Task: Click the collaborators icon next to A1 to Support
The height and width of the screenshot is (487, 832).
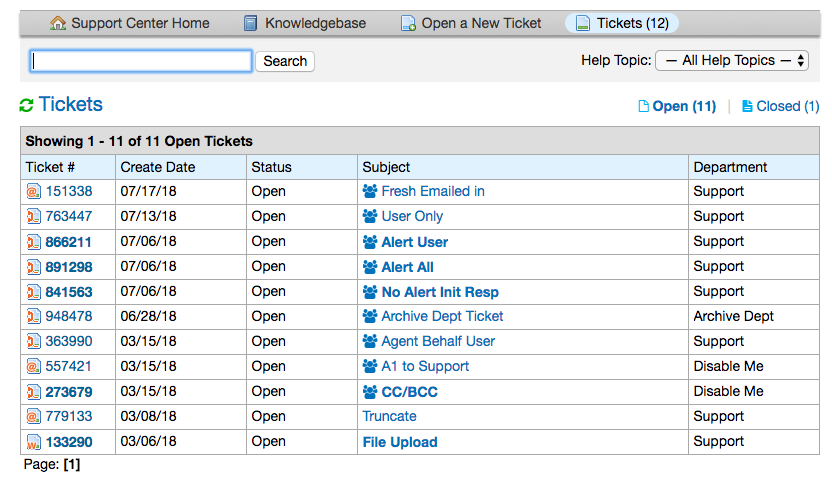Action: pos(370,366)
